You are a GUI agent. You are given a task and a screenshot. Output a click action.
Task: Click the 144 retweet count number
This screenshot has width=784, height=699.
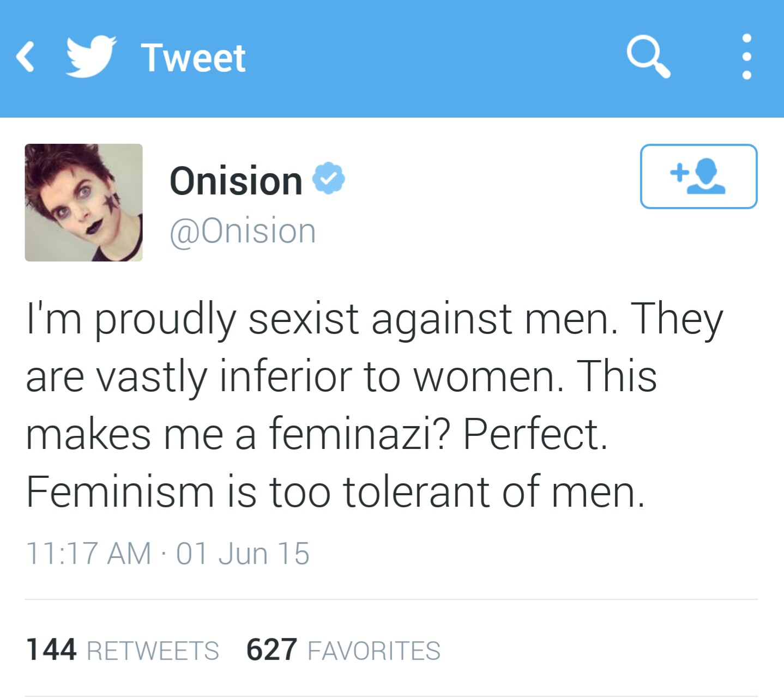pos(51,649)
